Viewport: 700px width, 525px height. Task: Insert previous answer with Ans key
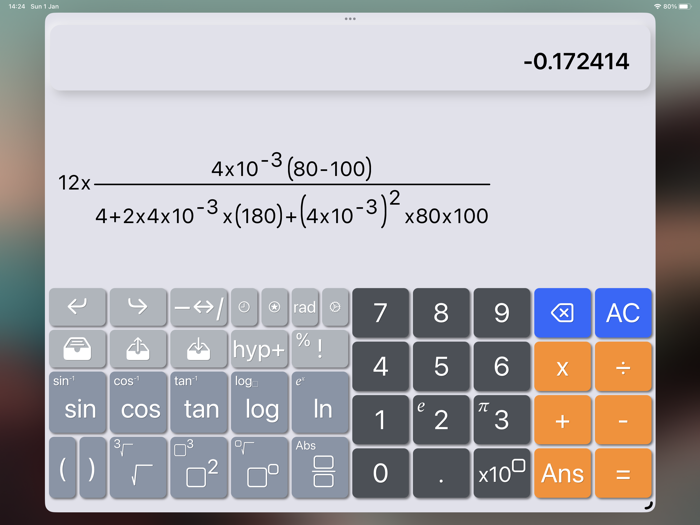point(562,473)
